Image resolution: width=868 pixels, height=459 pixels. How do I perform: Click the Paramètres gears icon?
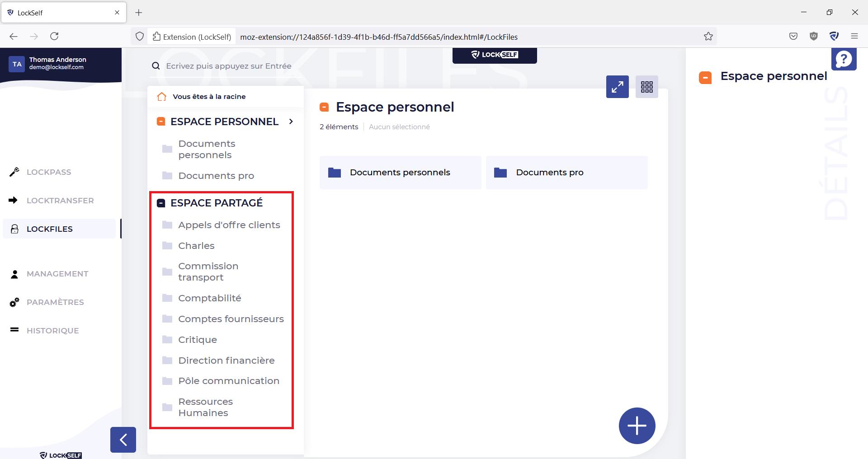click(x=14, y=302)
